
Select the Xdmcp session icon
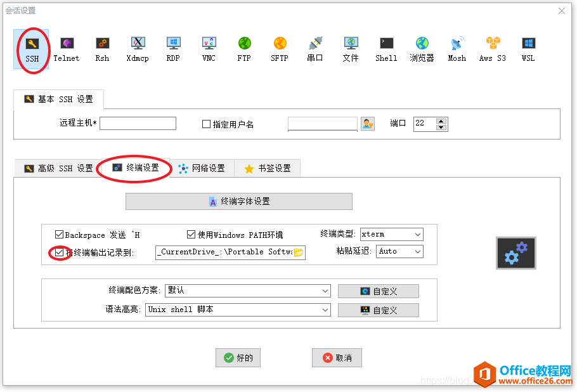click(x=138, y=49)
